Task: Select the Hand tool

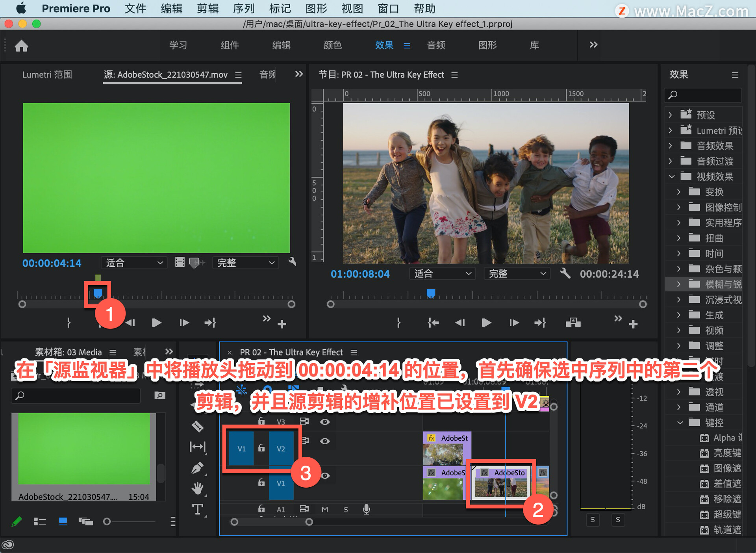Action: [197, 488]
